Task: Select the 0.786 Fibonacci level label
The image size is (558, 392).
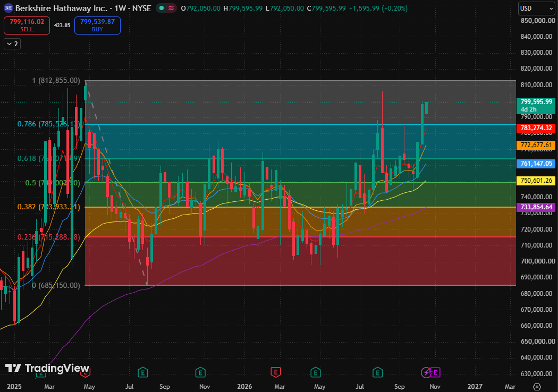Action: (49, 124)
